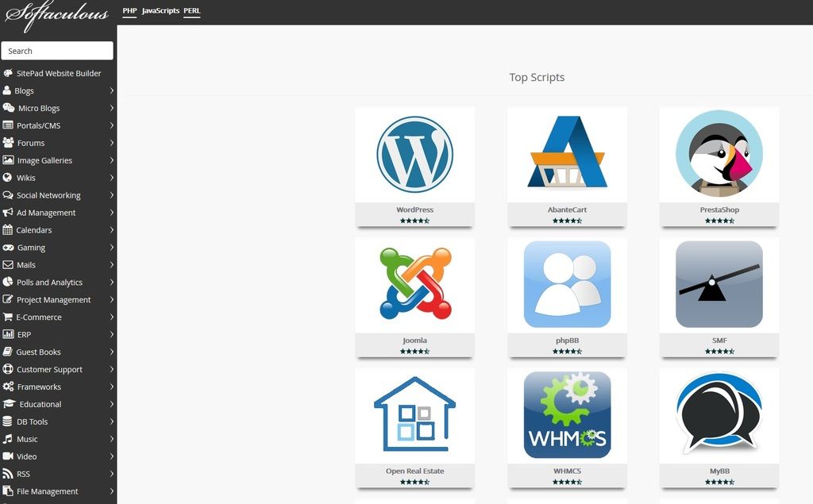Open the AbanteCart name link
Image resolution: width=813 pixels, height=504 pixels.
[567, 210]
